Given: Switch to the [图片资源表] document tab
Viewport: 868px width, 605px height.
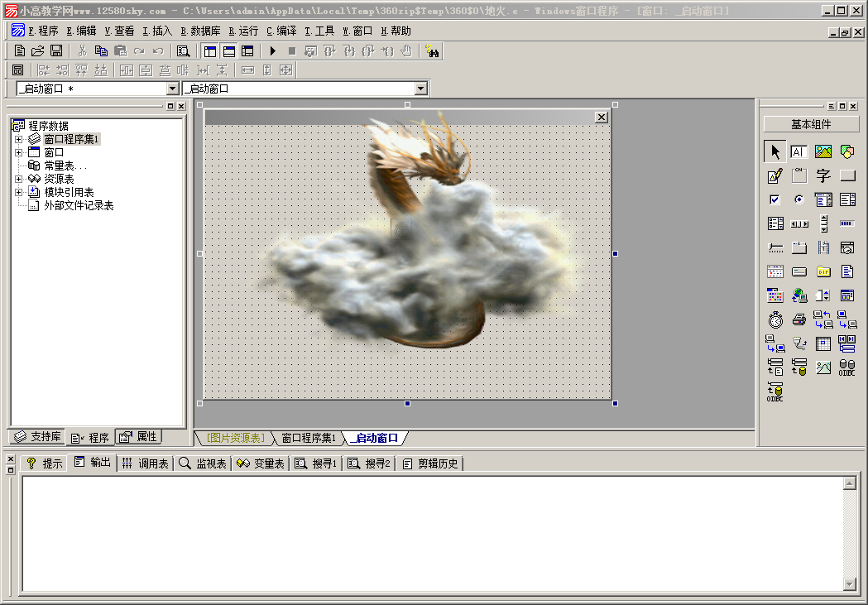Looking at the screenshot, I should pos(235,438).
